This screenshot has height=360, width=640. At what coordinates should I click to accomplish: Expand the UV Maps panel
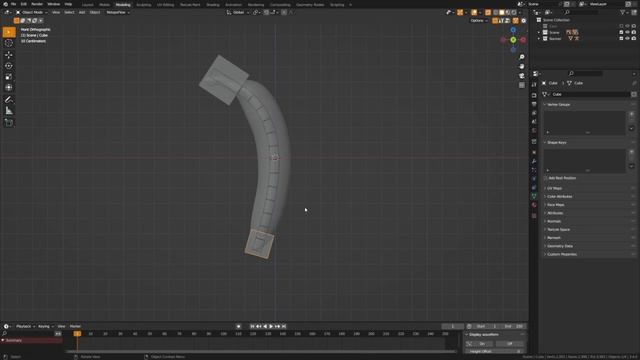[554, 188]
